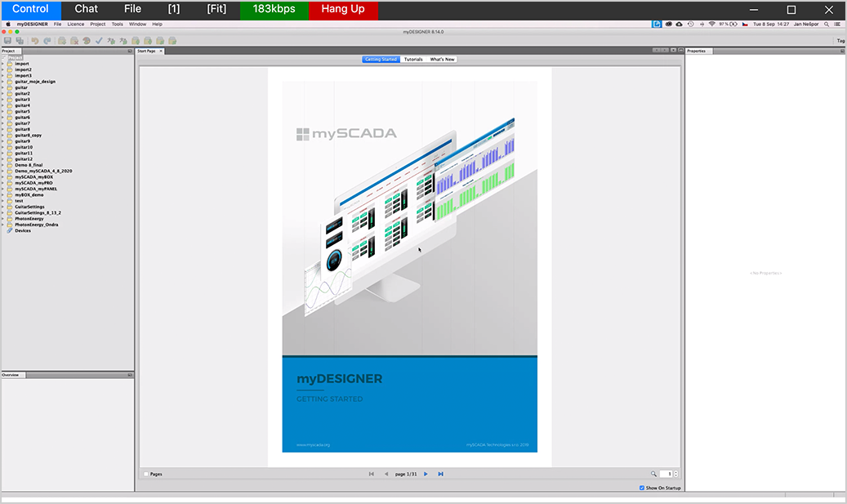847x504 pixels.
Task: Expand Demo_mySCADA_4_8_2020 project
Action: pyautogui.click(x=2, y=171)
